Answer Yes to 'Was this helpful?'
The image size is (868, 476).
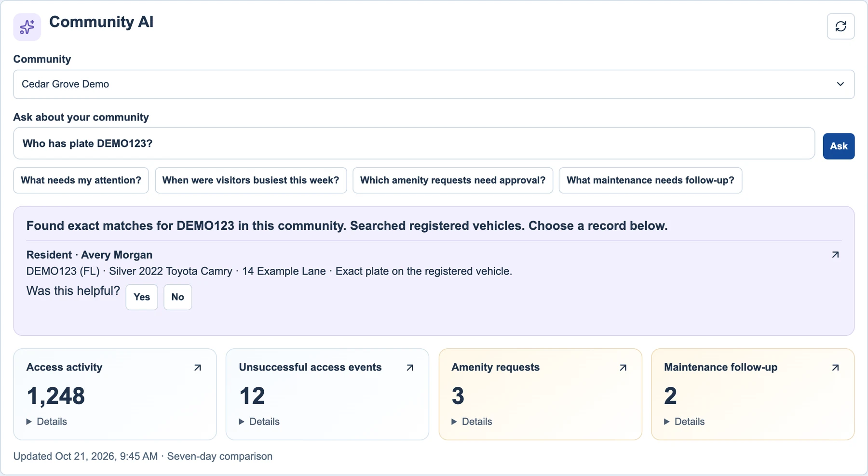tap(142, 297)
